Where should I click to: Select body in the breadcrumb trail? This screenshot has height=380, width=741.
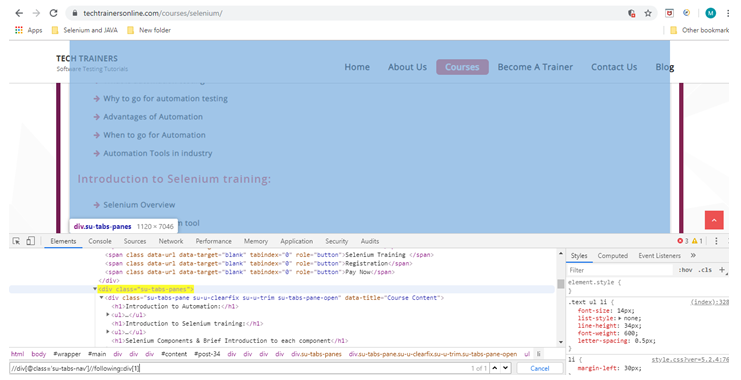click(38, 354)
